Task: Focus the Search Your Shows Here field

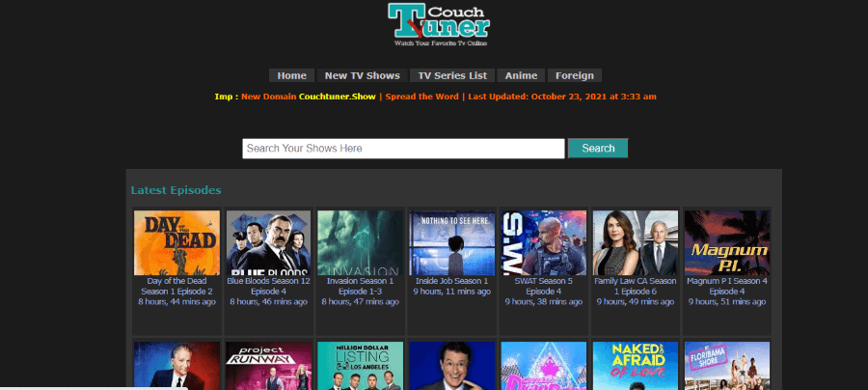Action: click(x=403, y=149)
